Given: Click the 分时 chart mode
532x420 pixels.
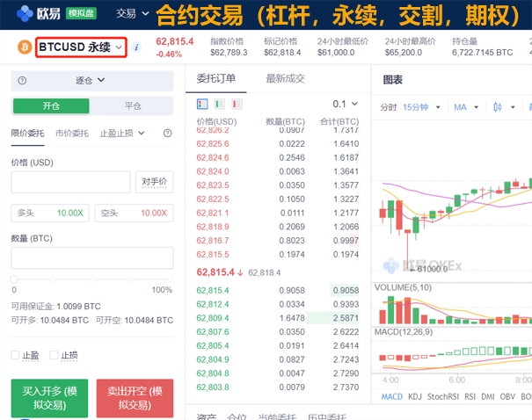Looking at the screenshot, I should coord(388,107).
